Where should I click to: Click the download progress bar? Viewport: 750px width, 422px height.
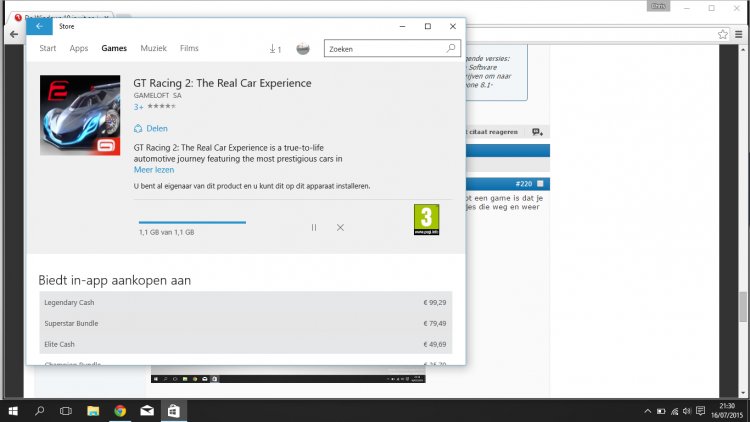(x=192, y=222)
